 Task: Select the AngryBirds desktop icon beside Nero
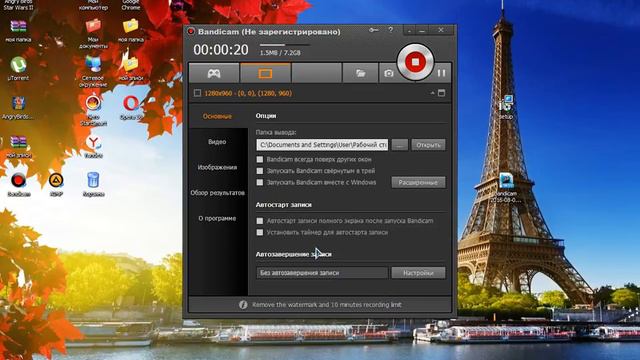tap(18, 108)
